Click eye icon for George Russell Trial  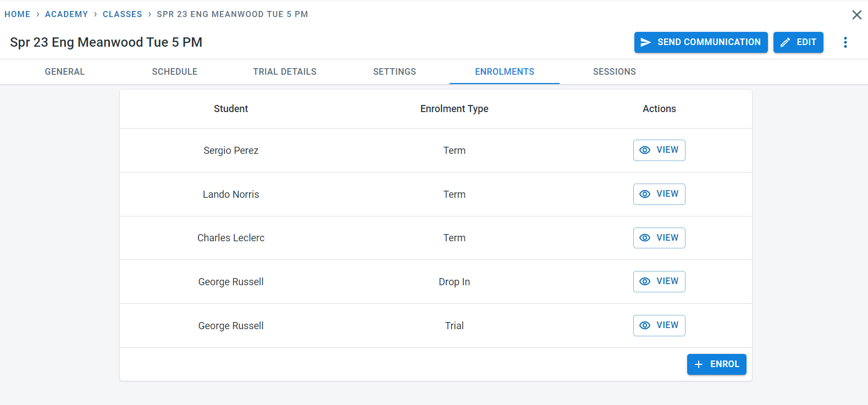pyautogui.click(x=645, y=325)
